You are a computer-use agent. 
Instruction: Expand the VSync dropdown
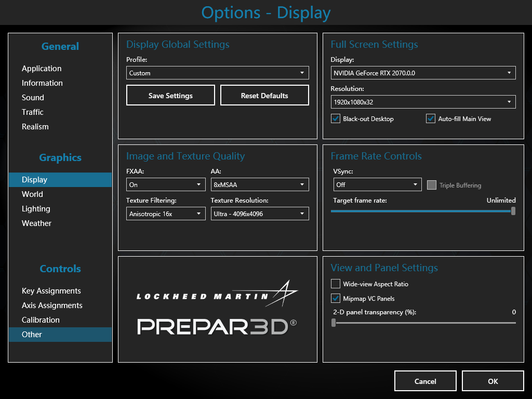[x=377, y=185]
